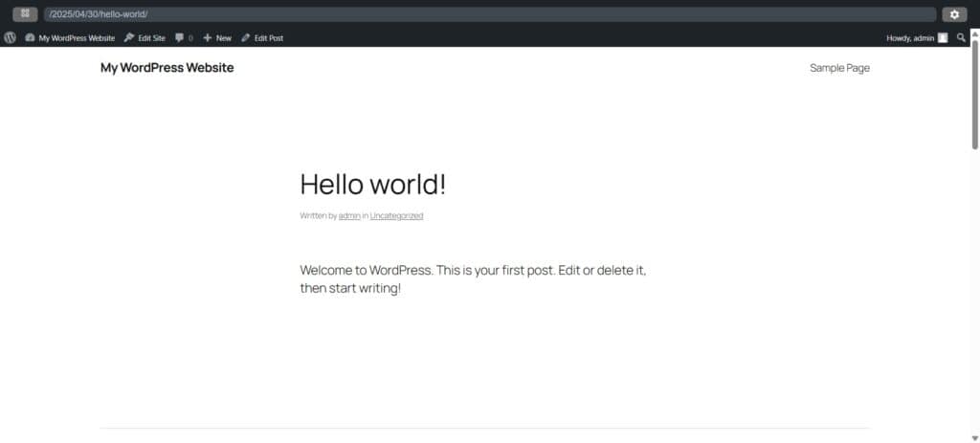The width and height of the screenshot is (980, 443).
Task: Open the Uncategorized category link
Action: 396,216
